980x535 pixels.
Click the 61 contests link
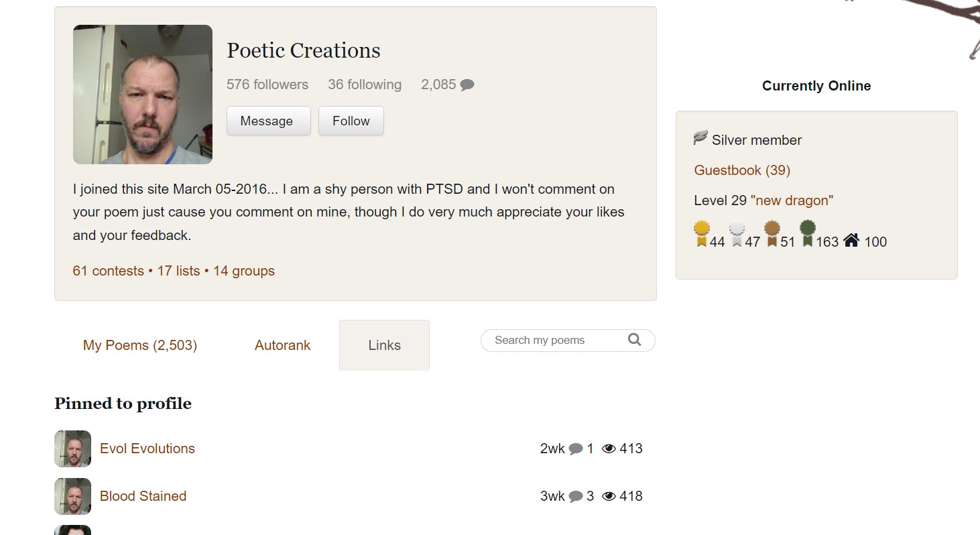coord(108,271)
